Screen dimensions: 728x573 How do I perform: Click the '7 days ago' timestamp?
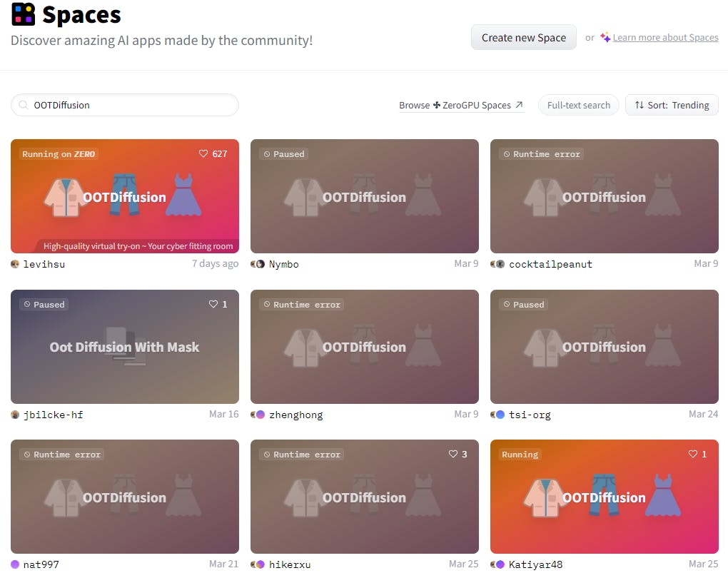click(216, 264)
